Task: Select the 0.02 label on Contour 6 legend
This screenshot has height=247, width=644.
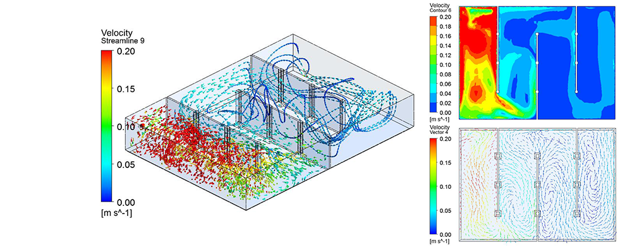Action: 445,102
